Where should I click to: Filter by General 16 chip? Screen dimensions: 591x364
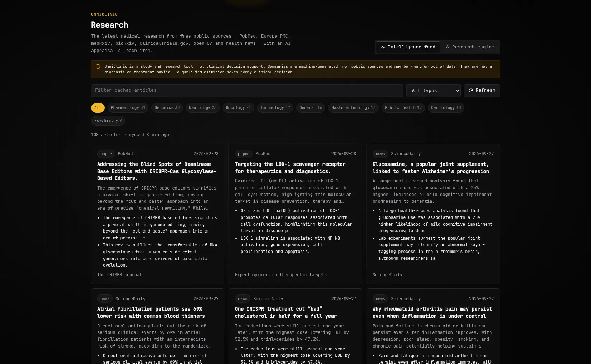click(x=311, y=108)
